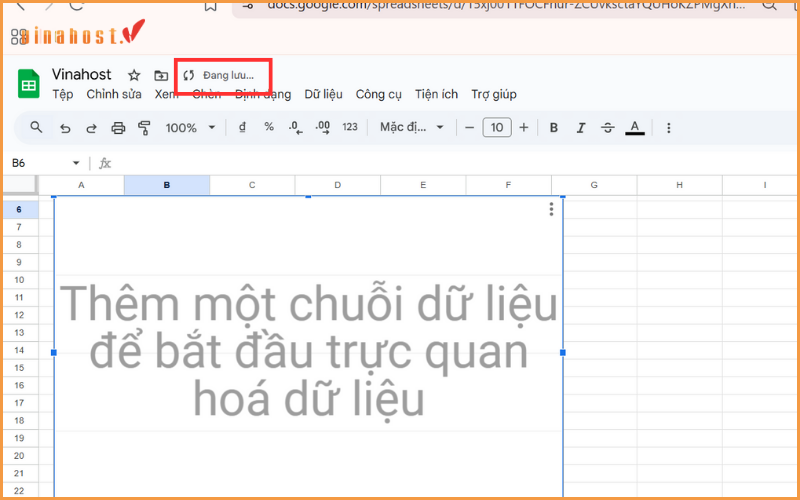Image resolution: width=800 pixels, height=500 pixels.
Task: Star the Vinahost document
Action: coord(134,76)
